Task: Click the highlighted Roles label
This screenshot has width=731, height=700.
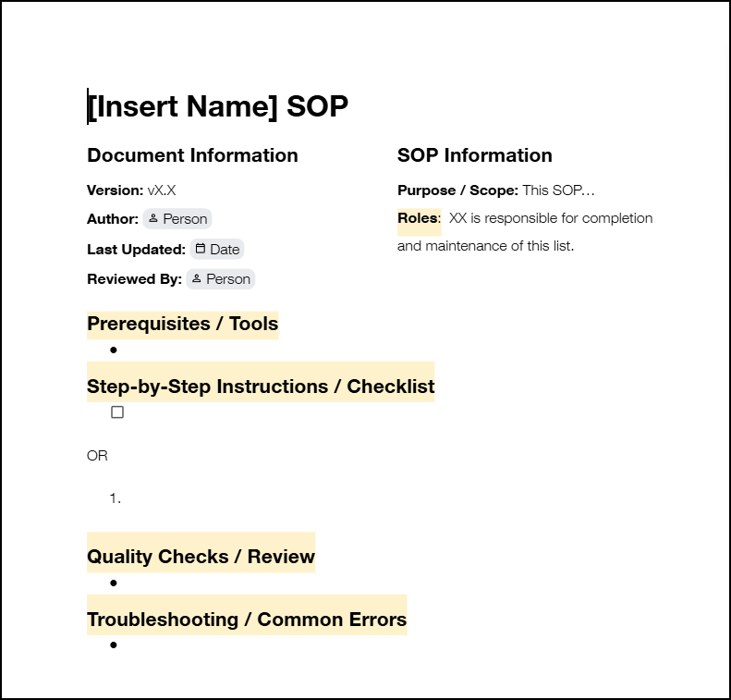Action: 418,218
